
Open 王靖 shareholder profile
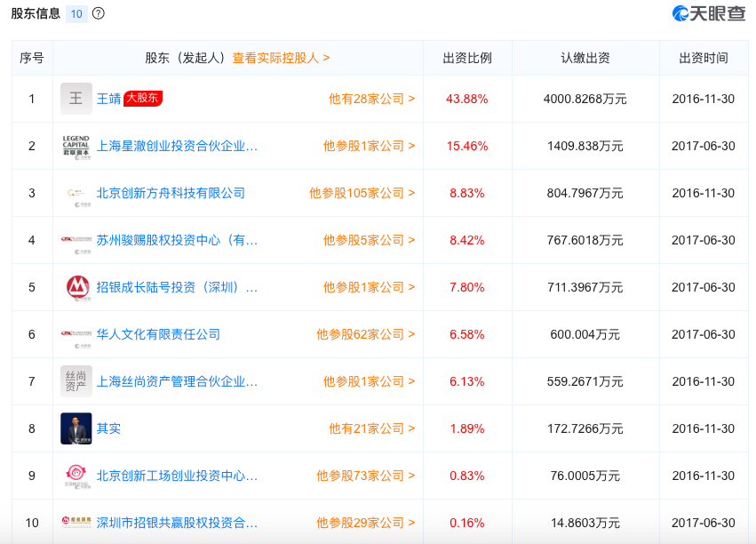pyautogui.click(x=108, y=99)
